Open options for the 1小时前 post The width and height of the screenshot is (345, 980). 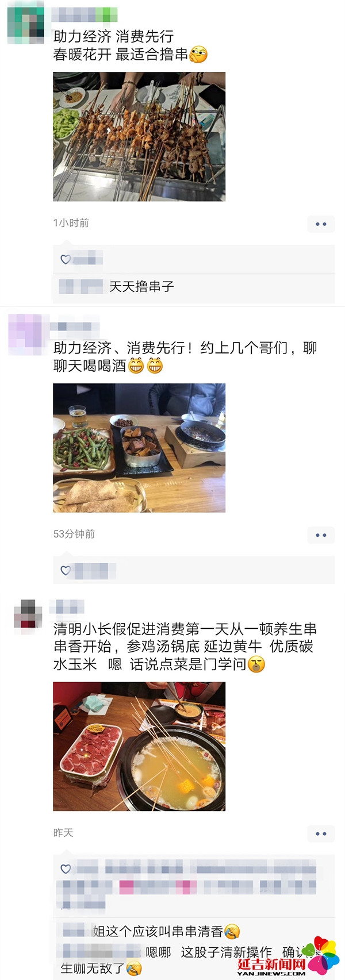coord(321,224)
